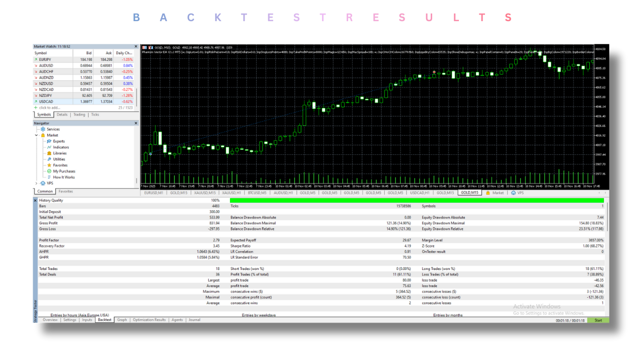The width and height of the screenshot is (644, 362).
Task: Select the Indicators icon in Navigator
Action: (x=49, y=147)
